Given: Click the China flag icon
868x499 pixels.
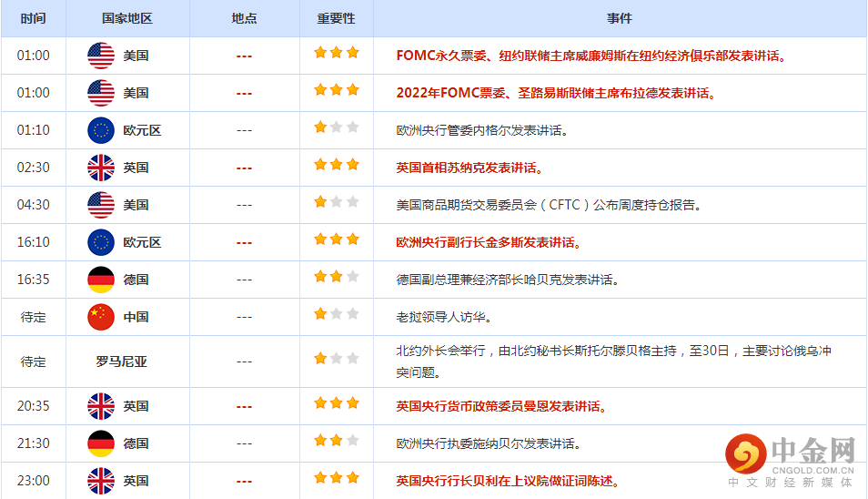Looking at the screenshot, I should [101, 317].
